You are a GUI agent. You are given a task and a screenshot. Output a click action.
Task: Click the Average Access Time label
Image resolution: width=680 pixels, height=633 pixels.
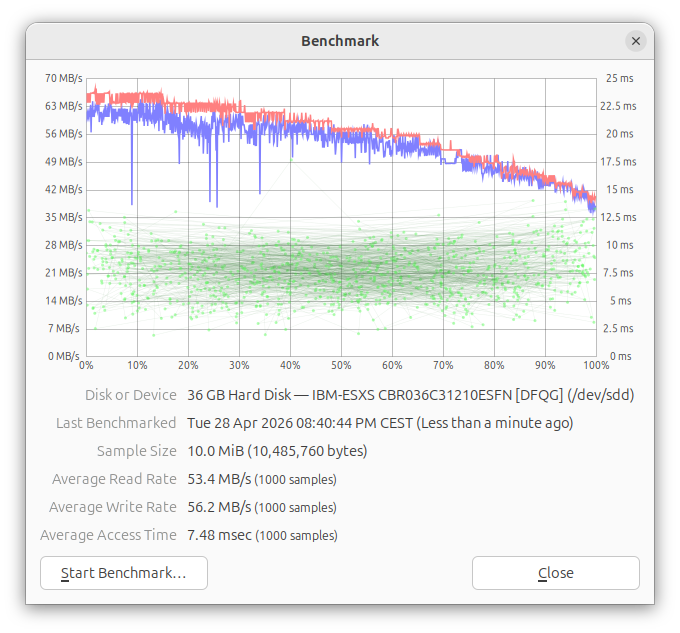(108, 535)
